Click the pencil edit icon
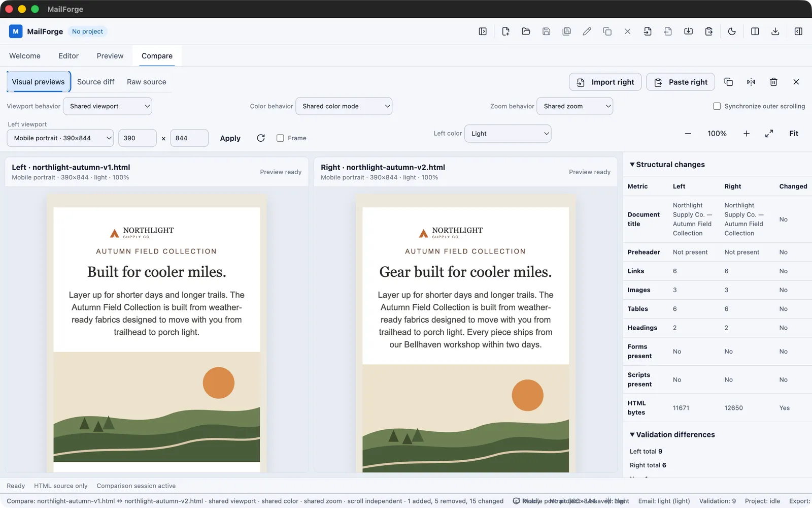This screenshot has width=812, height=508. click(587, 31)
